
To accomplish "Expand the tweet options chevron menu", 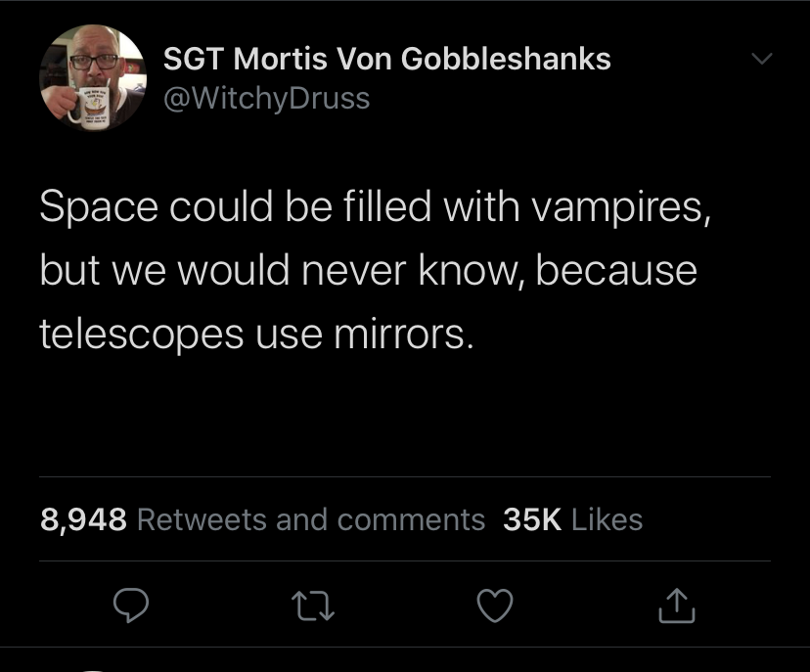I will pyautogui.click(x=762, y=60).
